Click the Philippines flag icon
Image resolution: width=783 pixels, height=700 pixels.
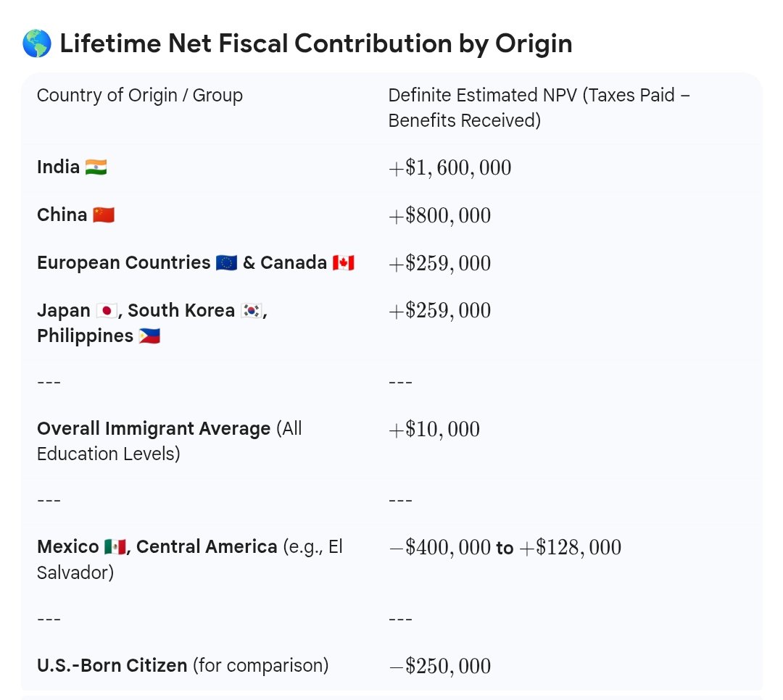click(x=149, y=336)
